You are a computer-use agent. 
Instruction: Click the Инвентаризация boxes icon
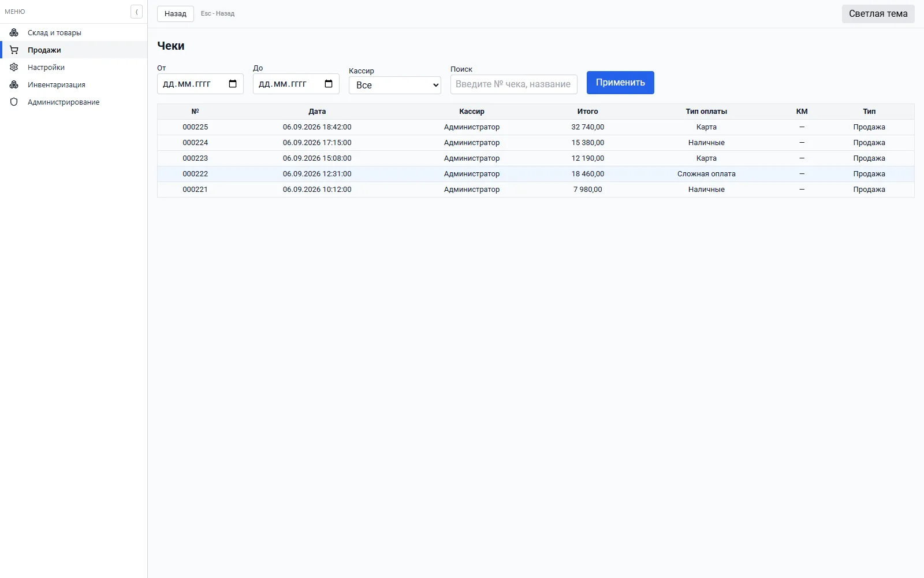(x=14, y=84)
